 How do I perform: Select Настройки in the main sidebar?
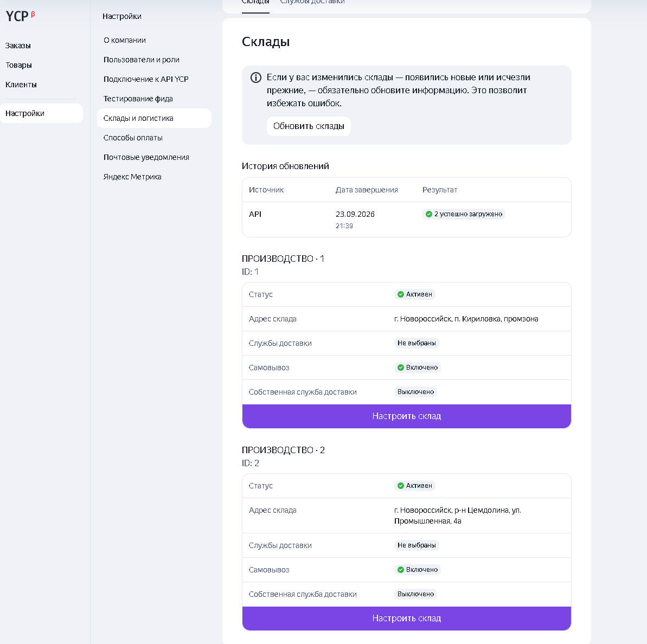pos(41,113)
